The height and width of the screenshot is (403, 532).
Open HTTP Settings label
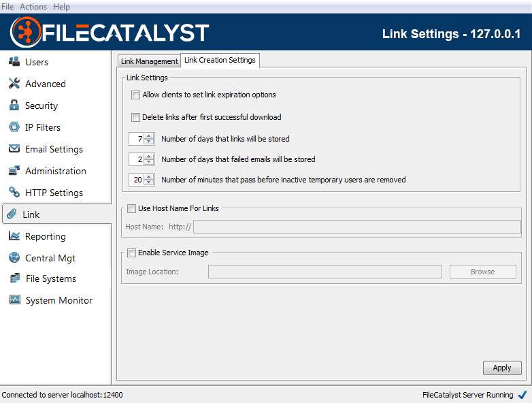point(54,193)
